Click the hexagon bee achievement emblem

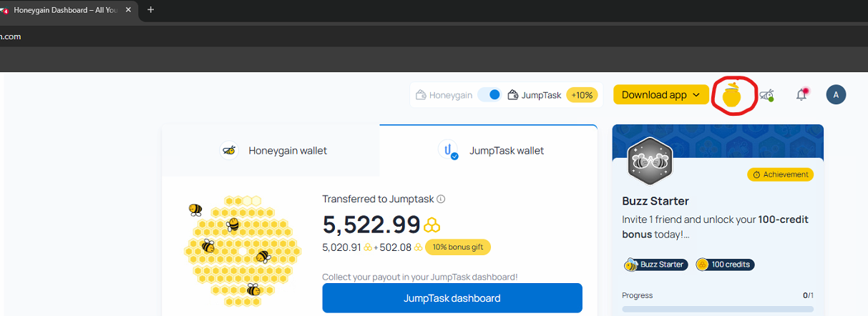tap(649, 161)
